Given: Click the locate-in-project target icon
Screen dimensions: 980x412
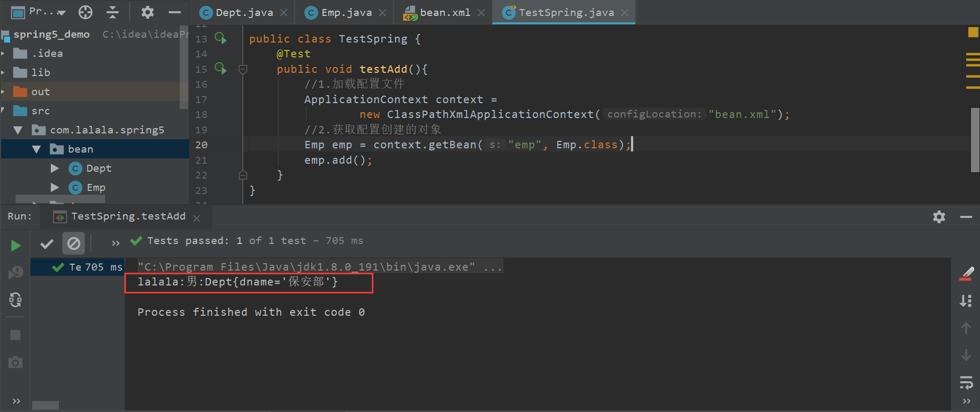Looking at the screenshot, I should click(86, 12).
